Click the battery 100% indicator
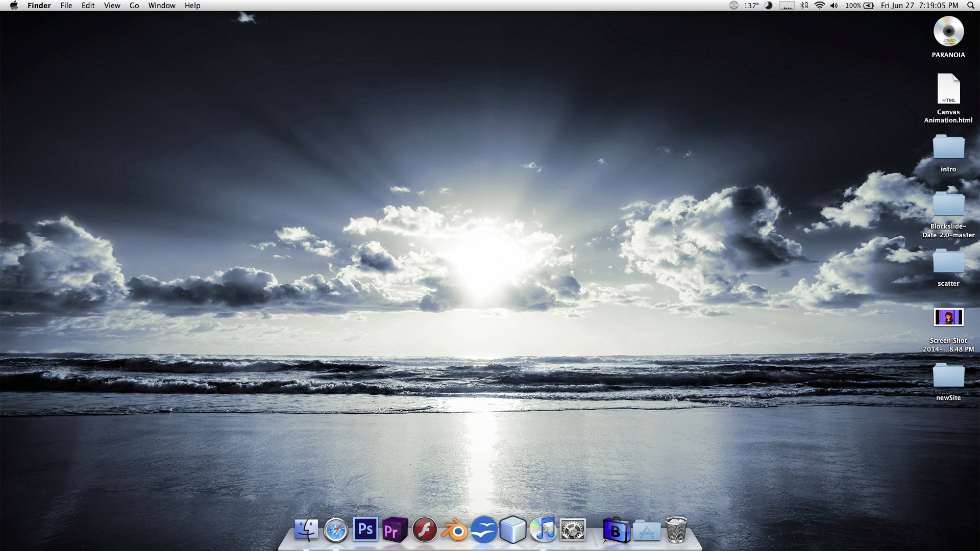Viewport: 980px width, 551px height. (860, 6)
